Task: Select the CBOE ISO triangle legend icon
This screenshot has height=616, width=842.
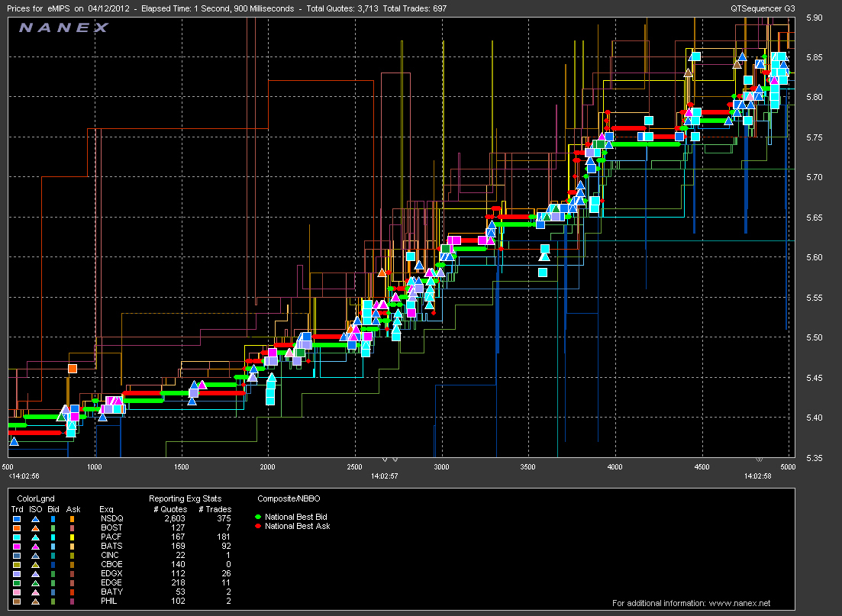Action: 35,564
